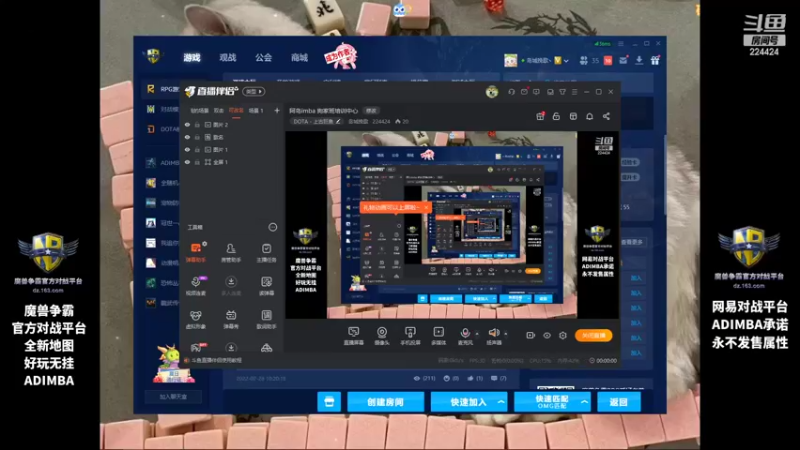Open the multi-person link-mic download tool
The width and height of the screenshot is (800, 450).
coord(231,286)
